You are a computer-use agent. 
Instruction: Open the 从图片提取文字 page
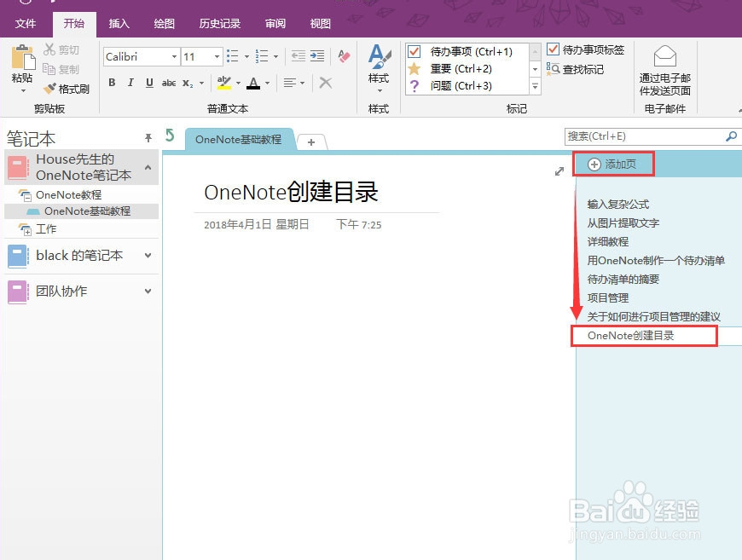tap(623, 222)
